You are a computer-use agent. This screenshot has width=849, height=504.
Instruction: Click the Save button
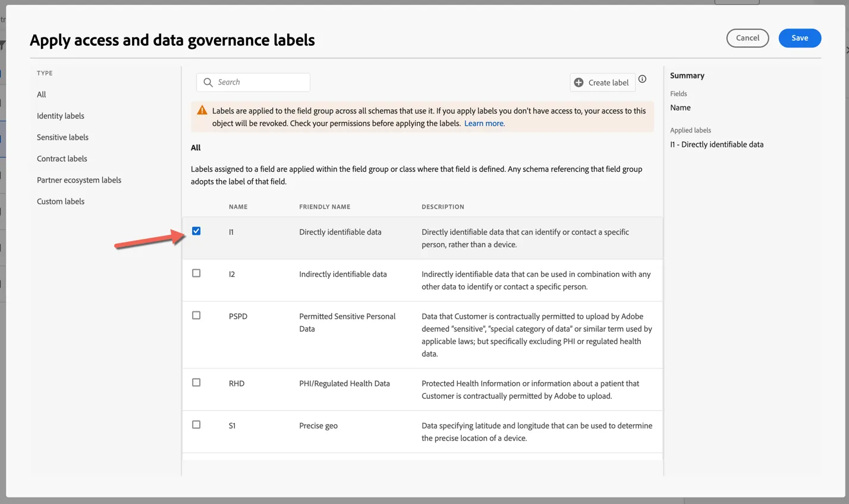(800, 38)
